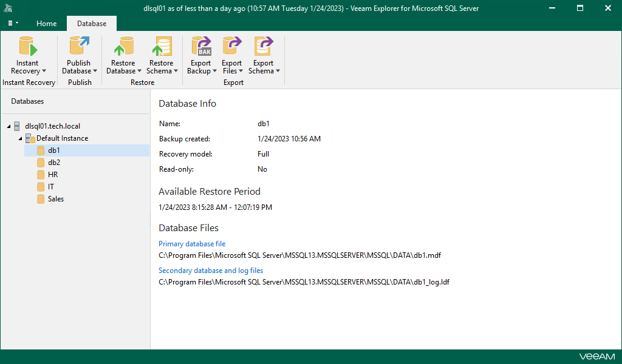The image size is (622, 364).
Task: Open the Restore Database dropdown arrow
Action: pos(139,71)
